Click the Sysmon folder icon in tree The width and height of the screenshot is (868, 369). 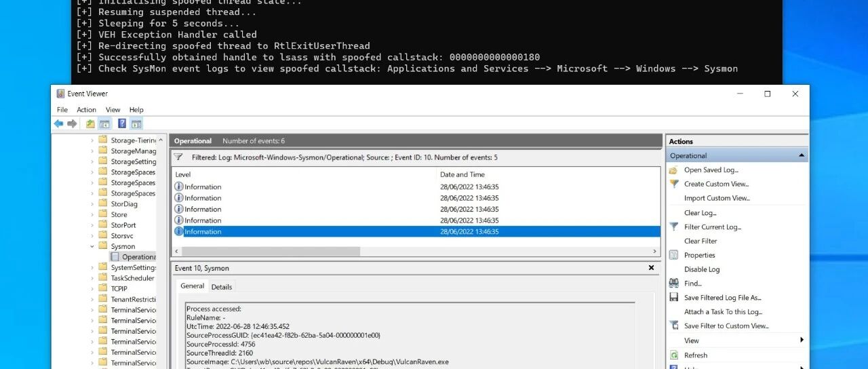(103, 246)
